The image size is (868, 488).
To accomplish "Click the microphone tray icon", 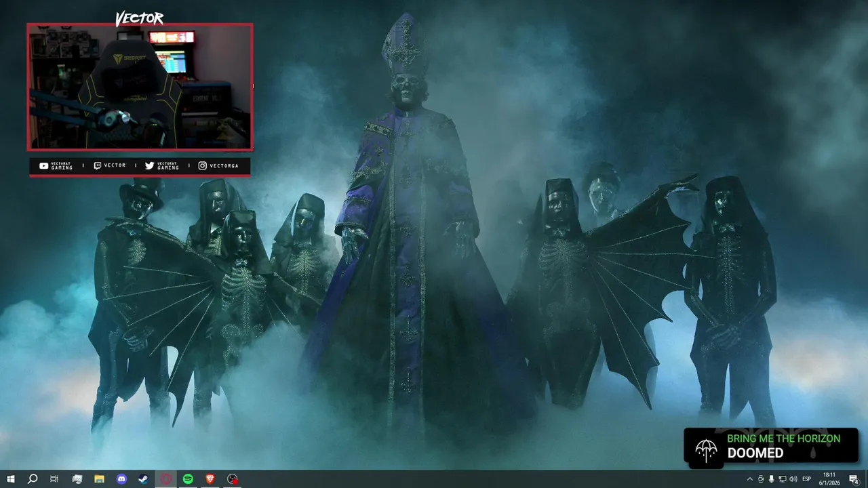I will (x=771, y=479).
